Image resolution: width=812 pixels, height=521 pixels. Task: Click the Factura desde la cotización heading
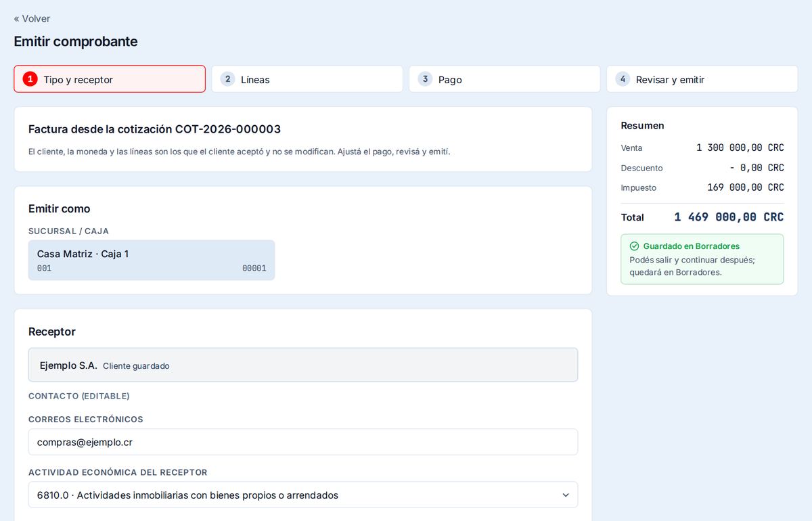tap(154, 129)
